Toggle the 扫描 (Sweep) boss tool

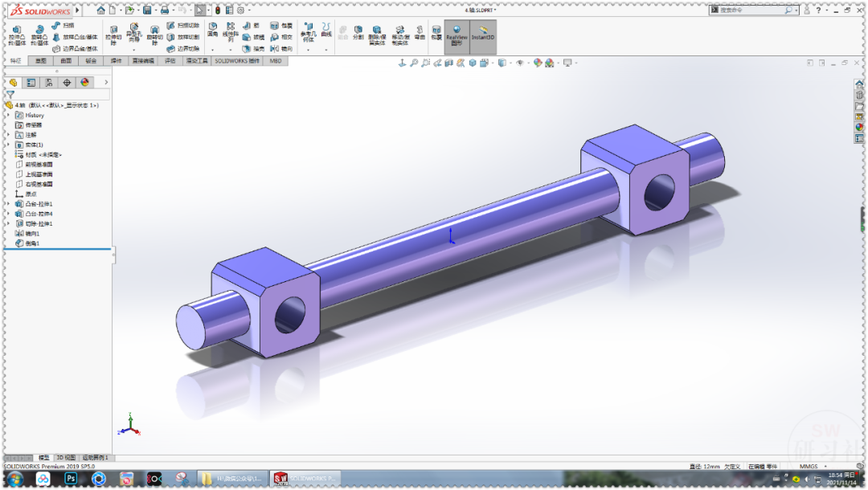(x=66, y=25)
